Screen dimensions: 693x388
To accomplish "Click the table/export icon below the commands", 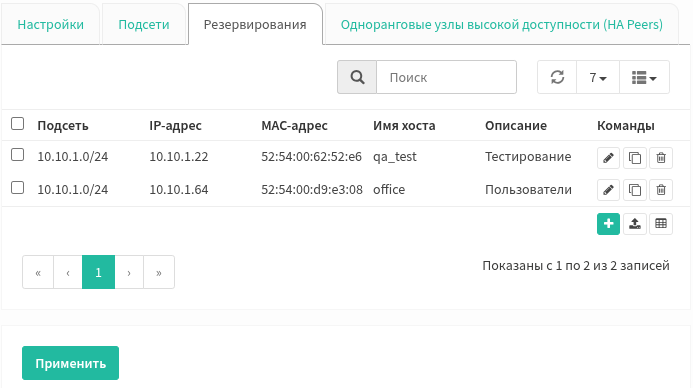I will (x=661, y=224).
